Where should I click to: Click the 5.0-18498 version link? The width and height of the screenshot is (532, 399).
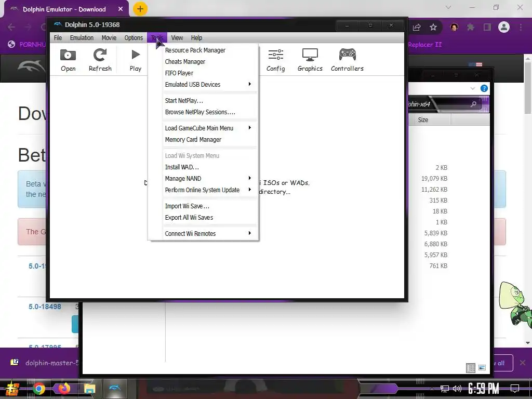pos(45,307)
